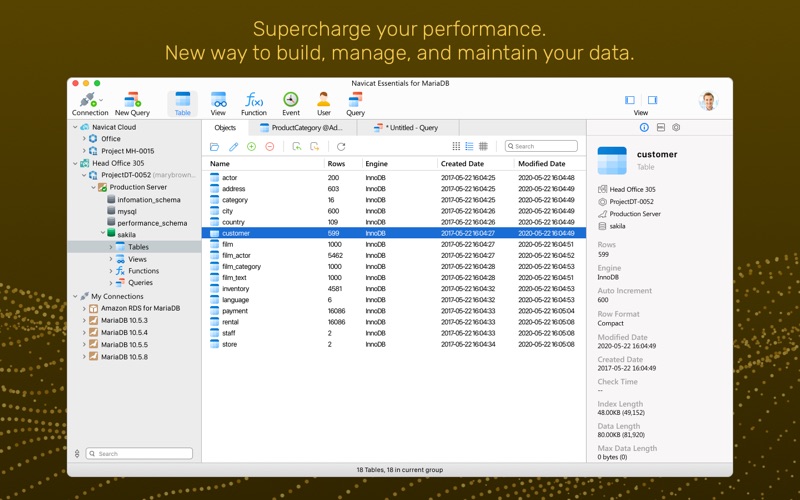Image resolution: width=800 pixels, height=500 pixels.
Task: Expand Project MH-0015 node
Action: [84, 151]
